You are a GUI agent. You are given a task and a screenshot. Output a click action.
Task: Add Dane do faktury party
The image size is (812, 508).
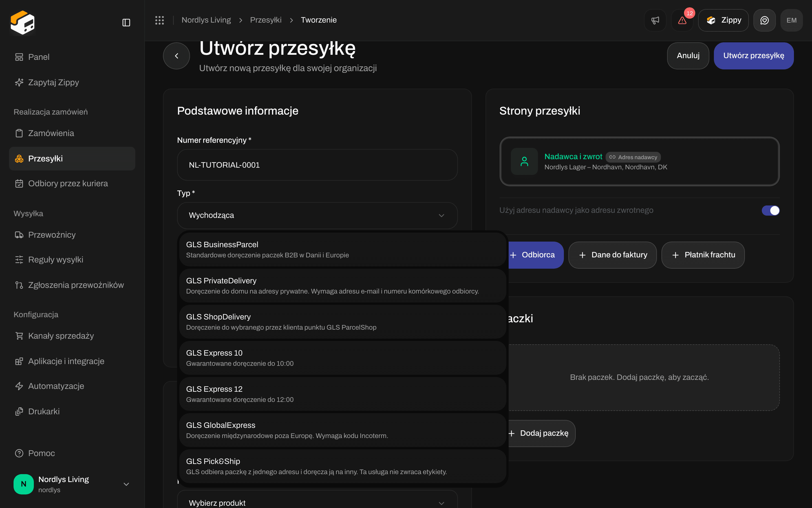click(612, 255)
